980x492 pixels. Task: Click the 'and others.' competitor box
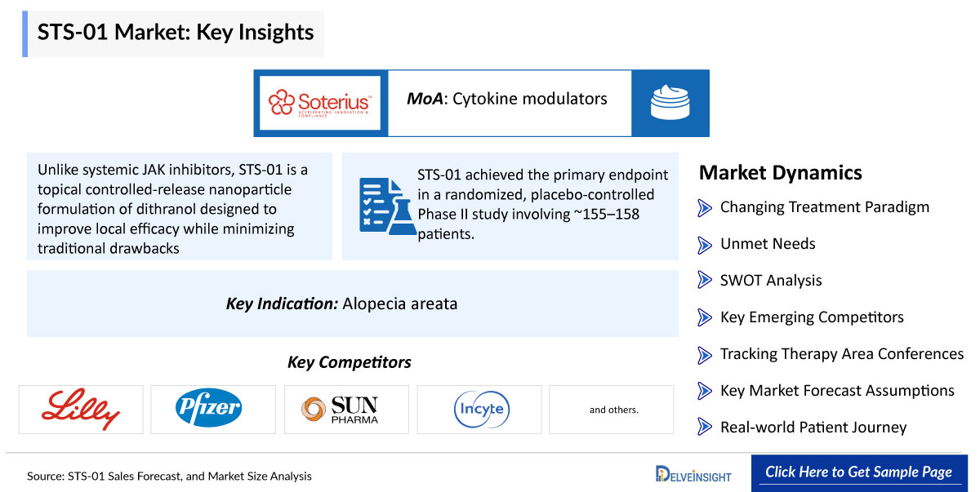click(612, 410)
